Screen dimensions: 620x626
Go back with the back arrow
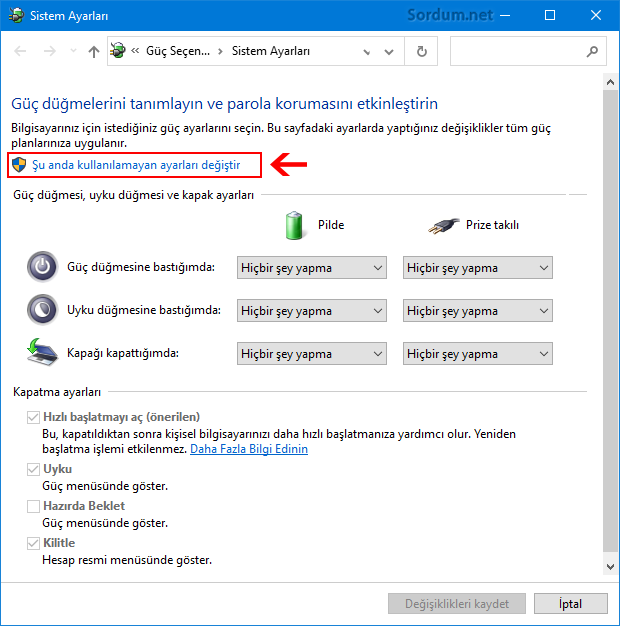(x=20, y=51)
